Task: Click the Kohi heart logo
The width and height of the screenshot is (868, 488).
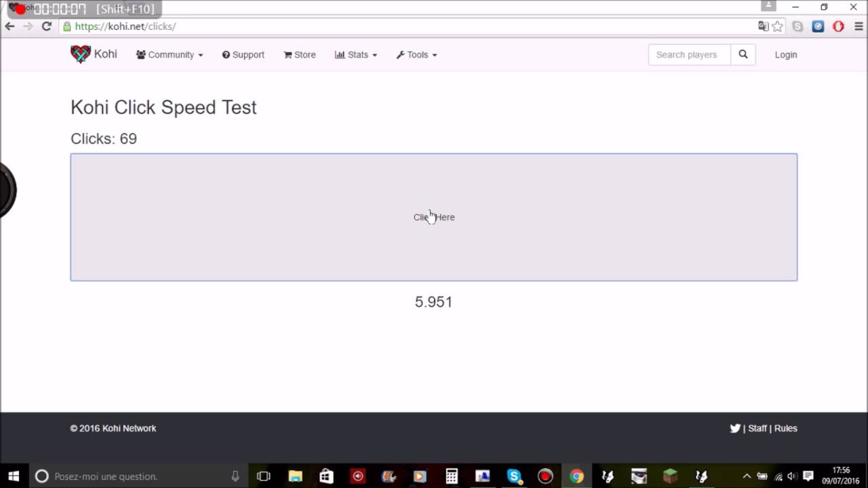Action: pyautogui.click(x=81, y=54)
